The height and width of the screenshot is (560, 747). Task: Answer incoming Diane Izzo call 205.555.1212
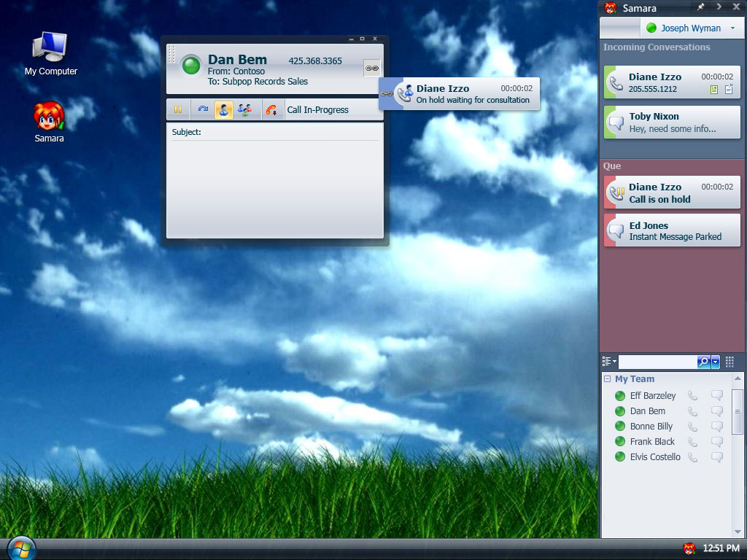[672, 82]
